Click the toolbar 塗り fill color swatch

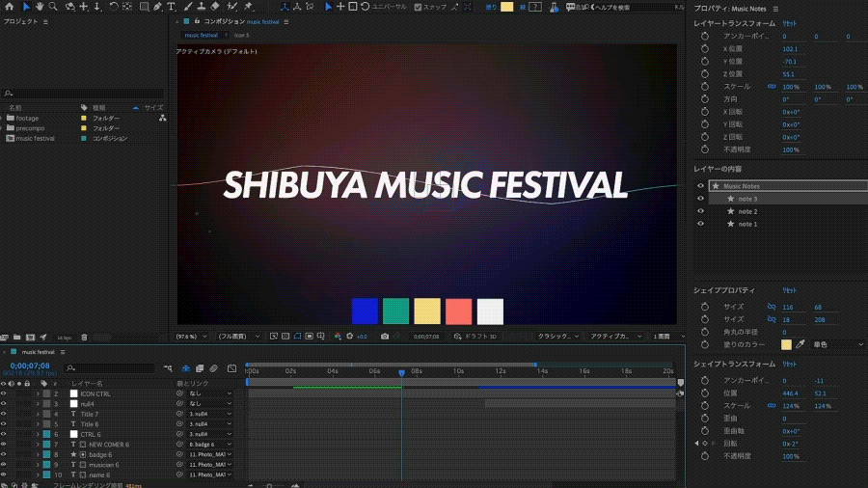506,7
